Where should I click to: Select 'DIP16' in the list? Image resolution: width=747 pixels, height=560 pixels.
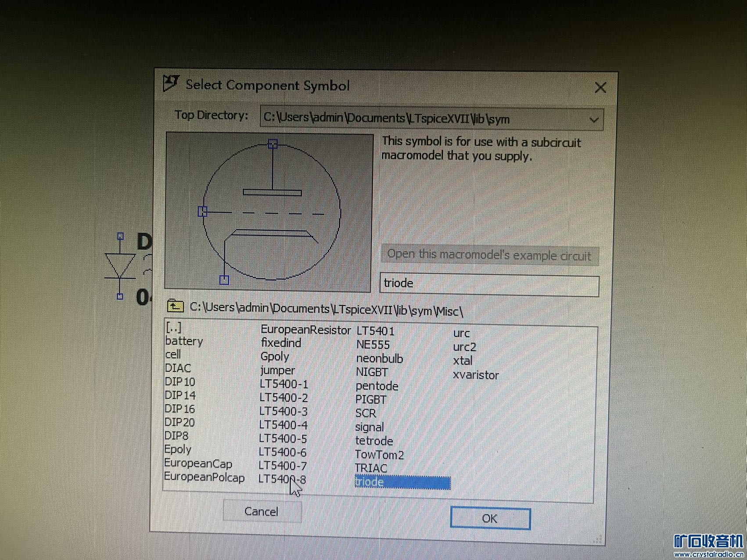(x=180, y=409)
